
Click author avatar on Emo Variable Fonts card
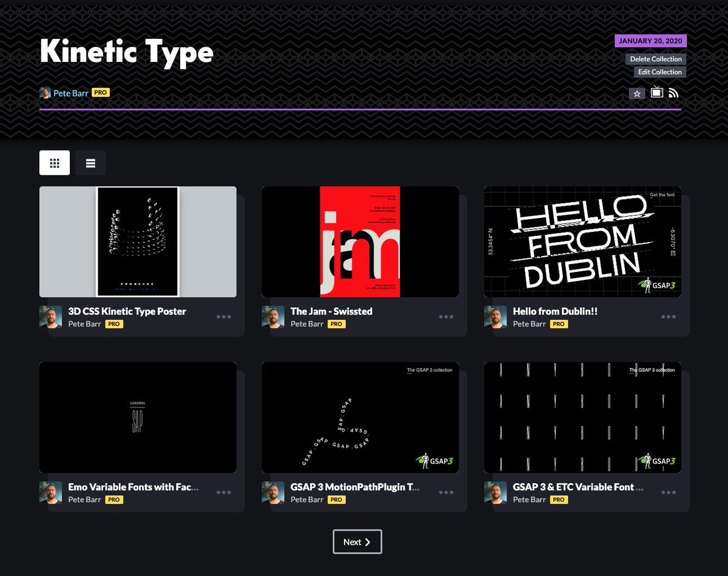pyautogui.click(x=50, y=493)
